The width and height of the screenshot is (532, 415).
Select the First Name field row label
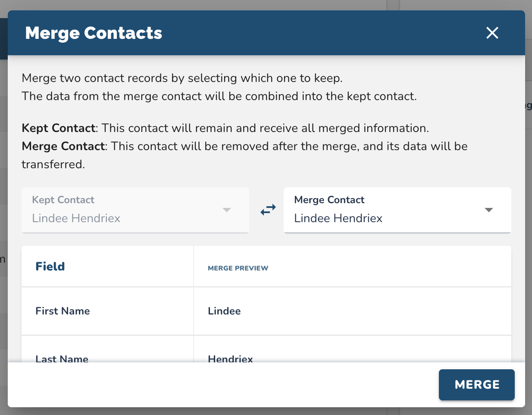tap(63, 311)
